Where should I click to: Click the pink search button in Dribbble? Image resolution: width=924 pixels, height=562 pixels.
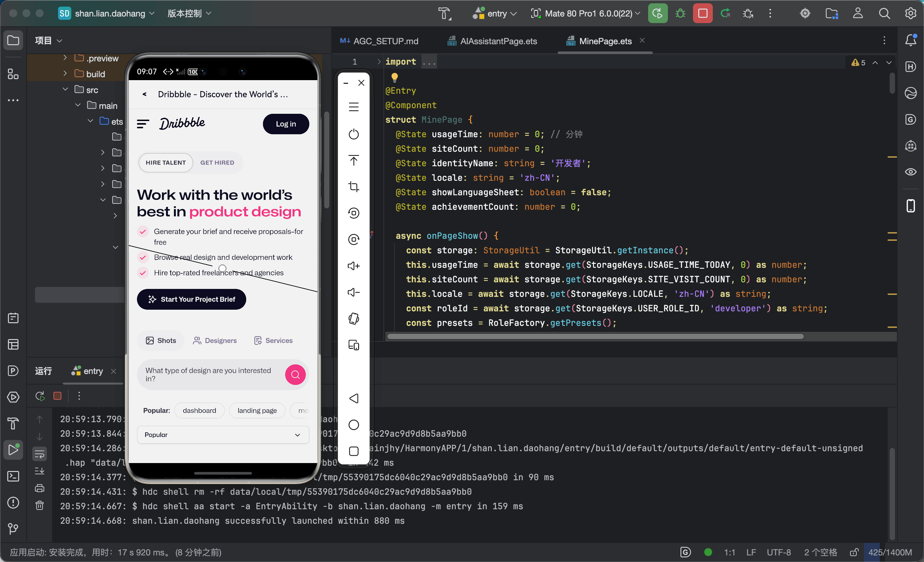tap(295, 374)
